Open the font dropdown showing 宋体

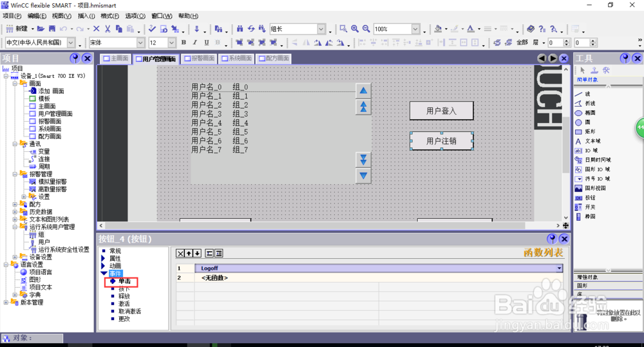pos(140,42)
